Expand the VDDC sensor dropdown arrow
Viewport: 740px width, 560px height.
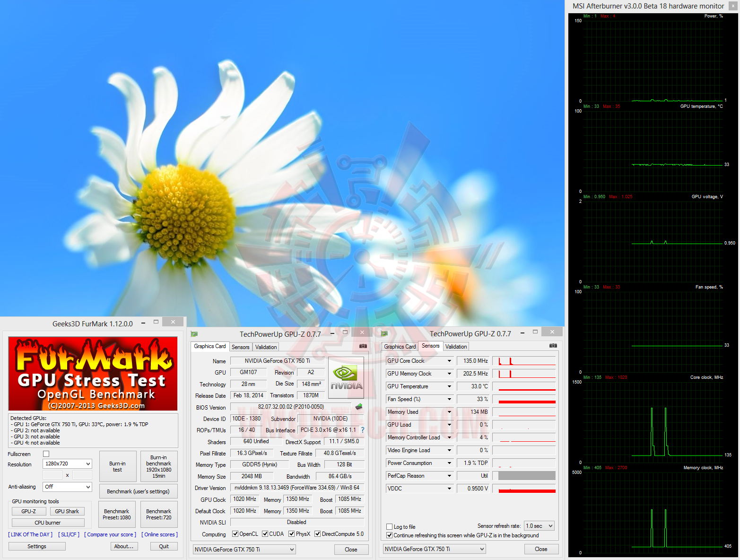tap(449, 489)
